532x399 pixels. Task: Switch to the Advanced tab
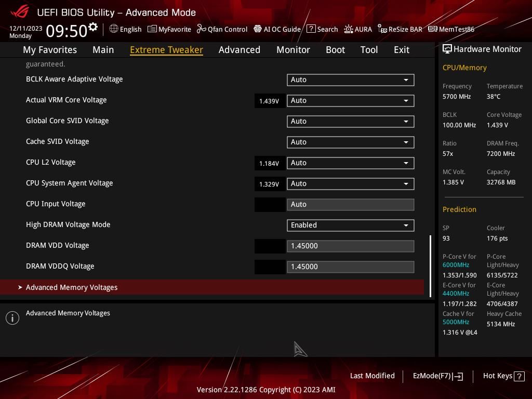pyautogui.click(x=239, y=50)
